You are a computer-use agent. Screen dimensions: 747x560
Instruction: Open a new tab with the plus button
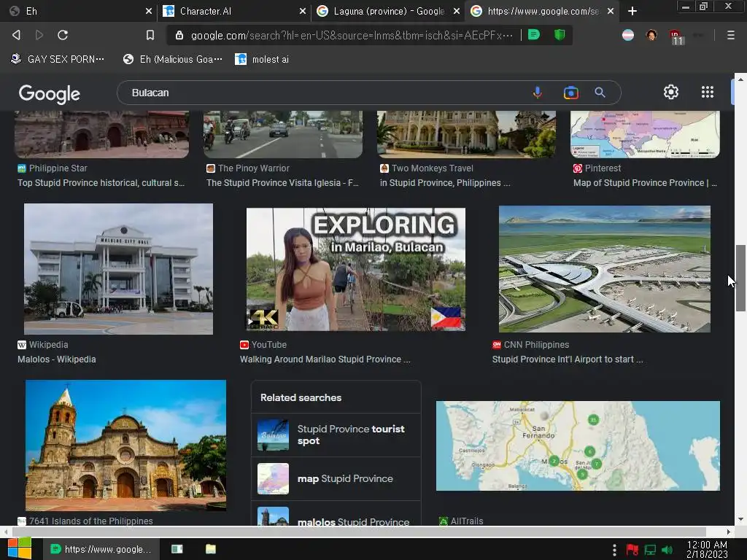(632, 11)
